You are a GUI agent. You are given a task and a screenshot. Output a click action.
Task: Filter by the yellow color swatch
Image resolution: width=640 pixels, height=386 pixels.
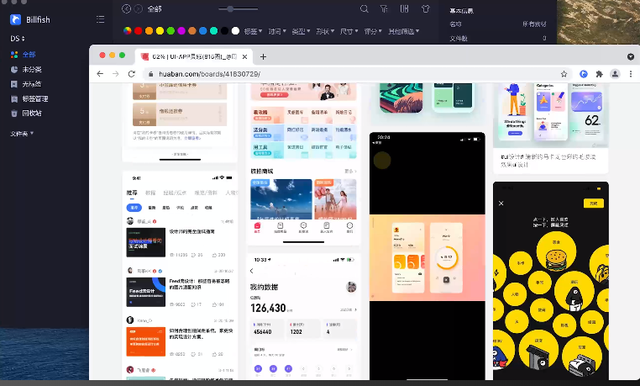[160, 31]
